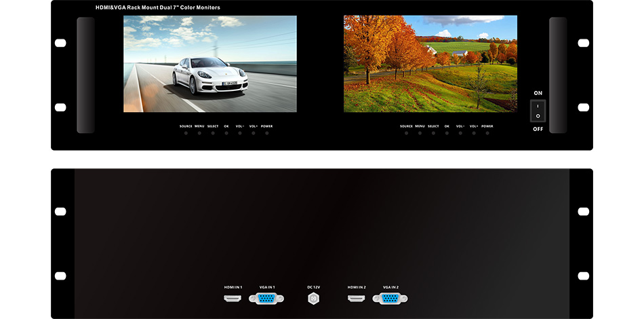Click the HDMI IN 2 port

[x=357, y=298]
